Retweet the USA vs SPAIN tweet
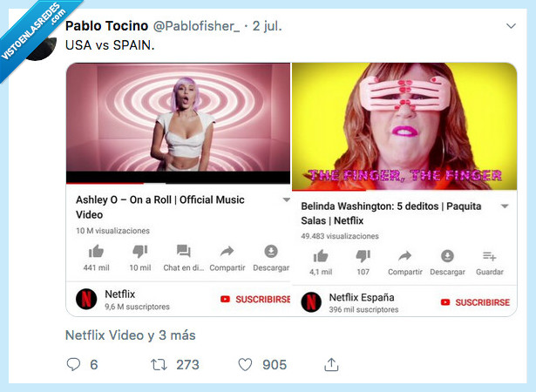The height and width of the screenshot is (392, 536). 159,364
